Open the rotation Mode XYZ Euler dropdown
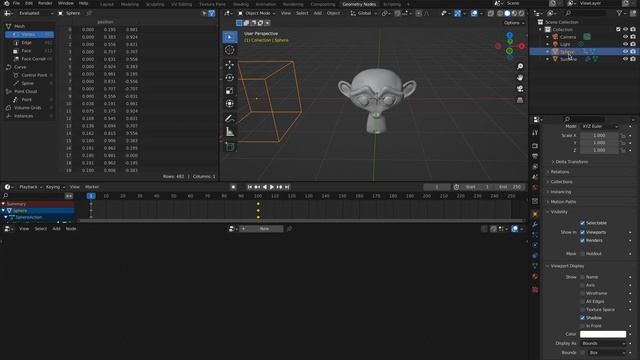This screenshot has width=640, height=360. (599, 127)
